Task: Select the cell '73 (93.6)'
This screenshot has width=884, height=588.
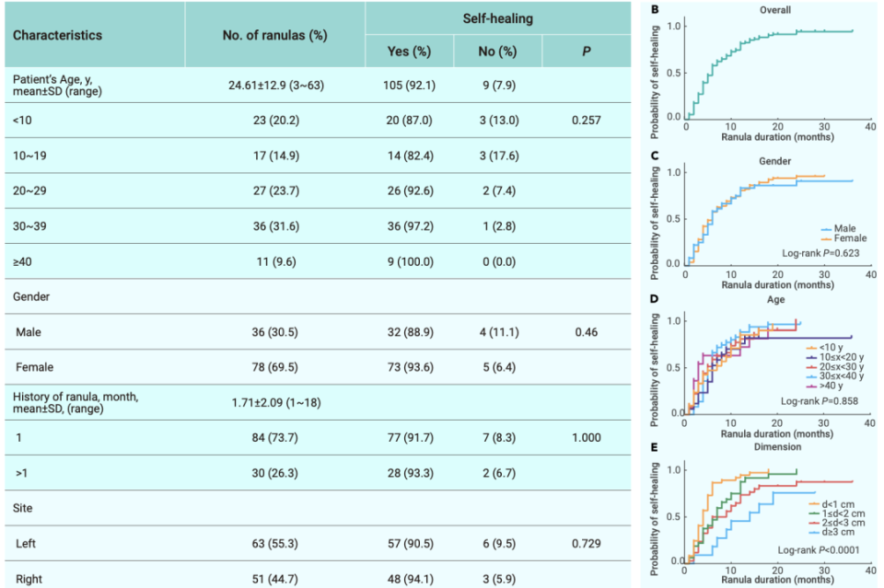Action: (410, 367)
